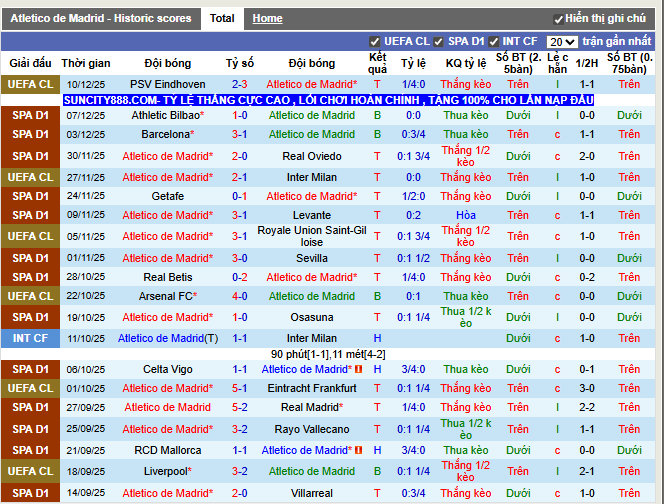Open the 5-2 score of Real Madrid match
This screenshot has height=504, width=664.
coord(240,407)
